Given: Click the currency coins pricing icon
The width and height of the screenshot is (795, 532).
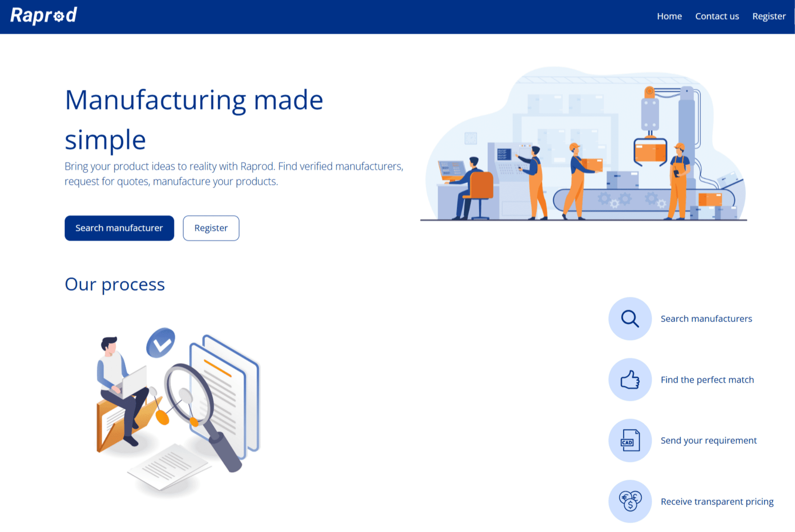Looking at the screenshot, I should tap(630, 501).
